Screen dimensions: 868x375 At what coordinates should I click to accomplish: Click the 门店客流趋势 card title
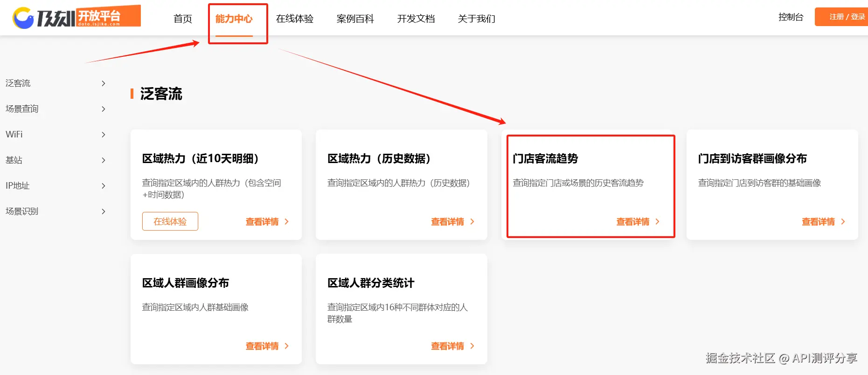point(545,158)
